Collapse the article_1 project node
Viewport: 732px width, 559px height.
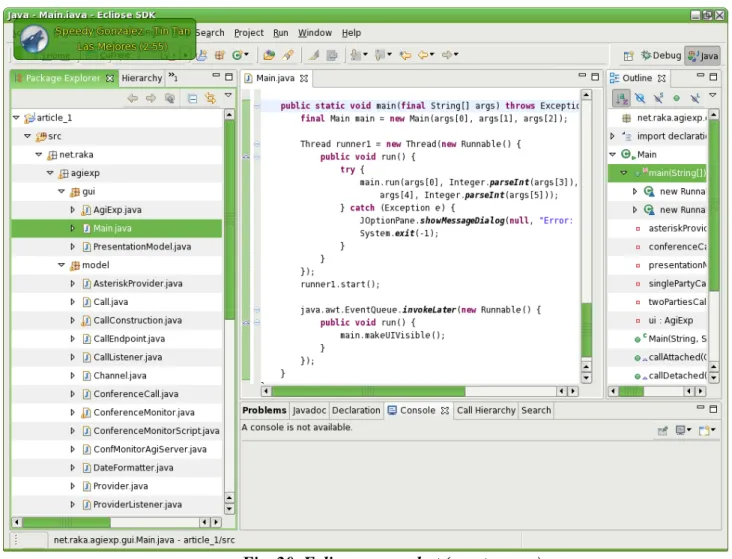click(16, 118)
